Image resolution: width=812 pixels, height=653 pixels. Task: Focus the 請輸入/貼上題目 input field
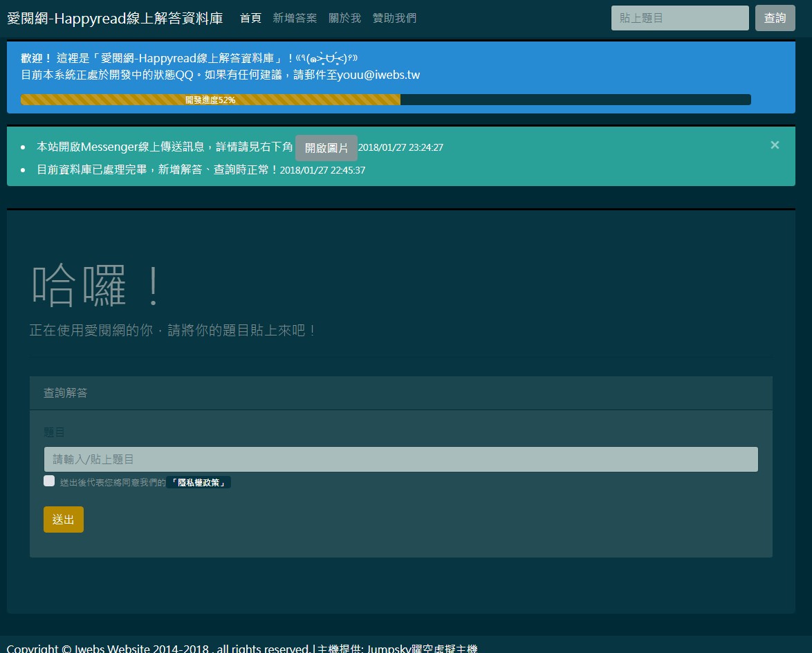[401, 459]
